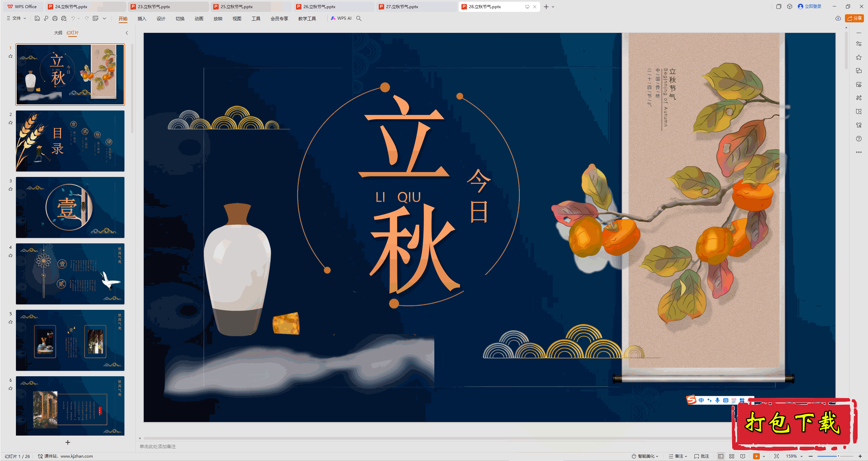Open a new tab with the plus button
Viewport: 868px width, 461px height.
[x=546, y=7]
